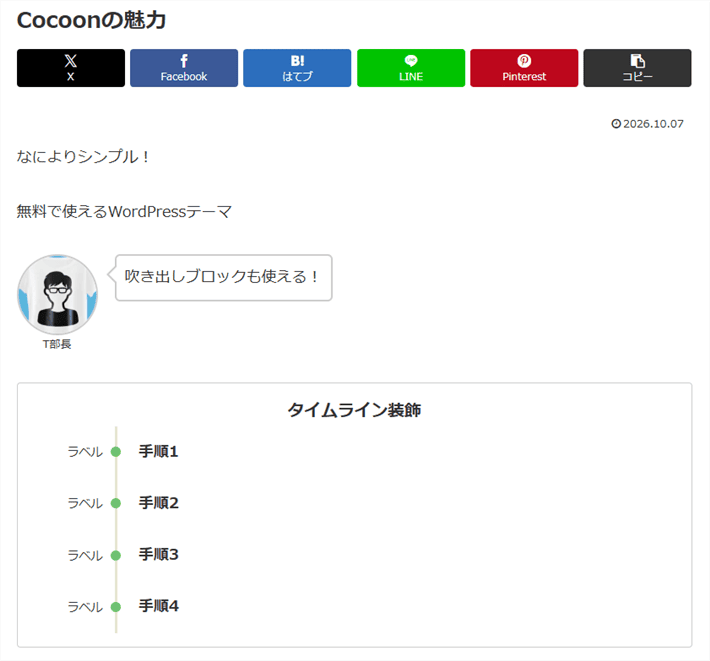Click the 手順4 timeline title
The height and width of the screenshot is (661, 710).
pyautogui.click(x=158, y=606)
